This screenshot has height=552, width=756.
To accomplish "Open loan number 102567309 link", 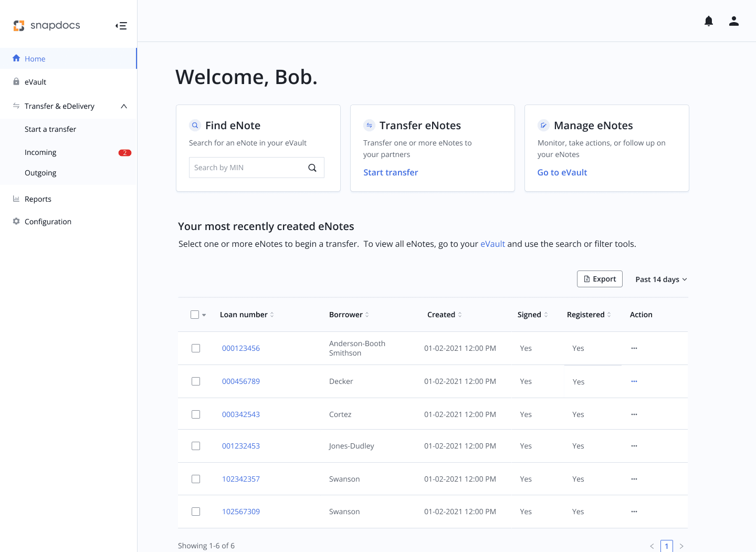I will pyautogui.click(x=241, y=512).
